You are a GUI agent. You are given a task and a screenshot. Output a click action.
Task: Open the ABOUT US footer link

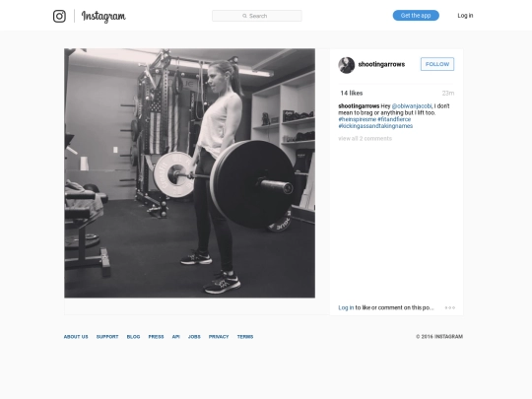click(x=76, y=337)
